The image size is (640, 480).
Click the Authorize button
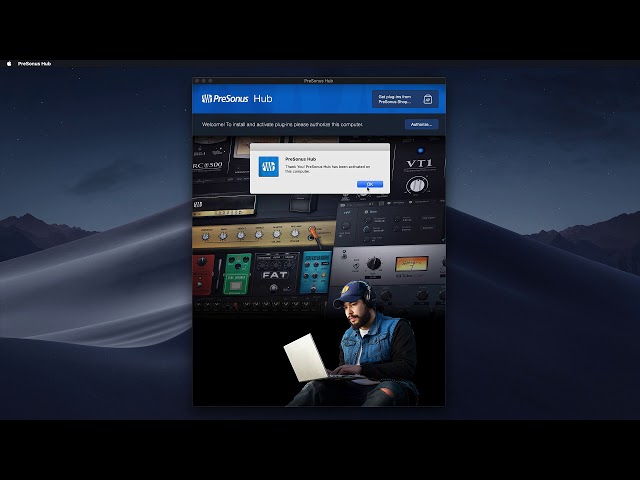421,124
